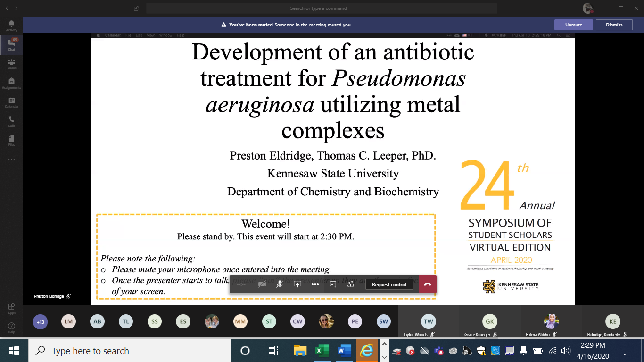Viewport: 644px width, 362px height.
Task: Expand the sidebar's more apps ellipsis
Action: (x=11, y=160)
